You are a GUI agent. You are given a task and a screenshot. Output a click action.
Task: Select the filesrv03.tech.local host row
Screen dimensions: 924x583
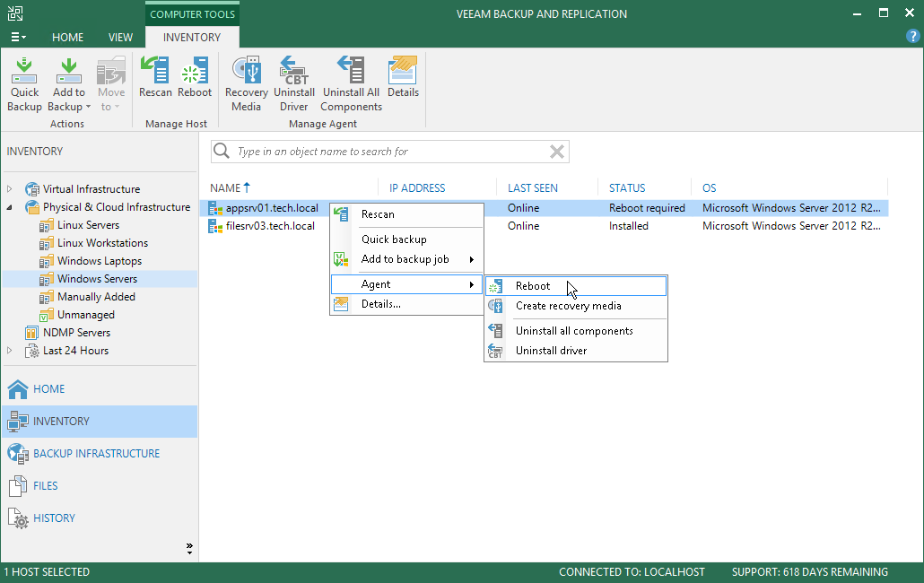point(270,226)
